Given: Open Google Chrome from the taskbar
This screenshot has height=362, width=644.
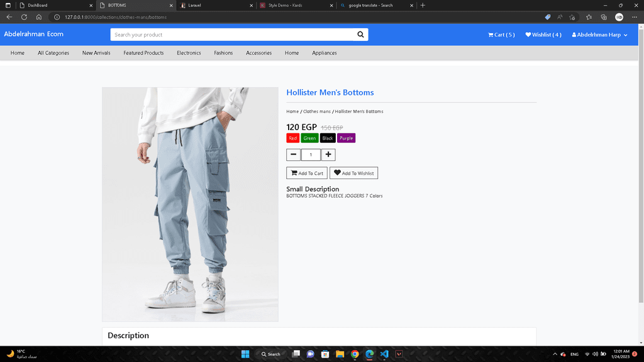Looking at the screenshot, I should click(355, 354).
